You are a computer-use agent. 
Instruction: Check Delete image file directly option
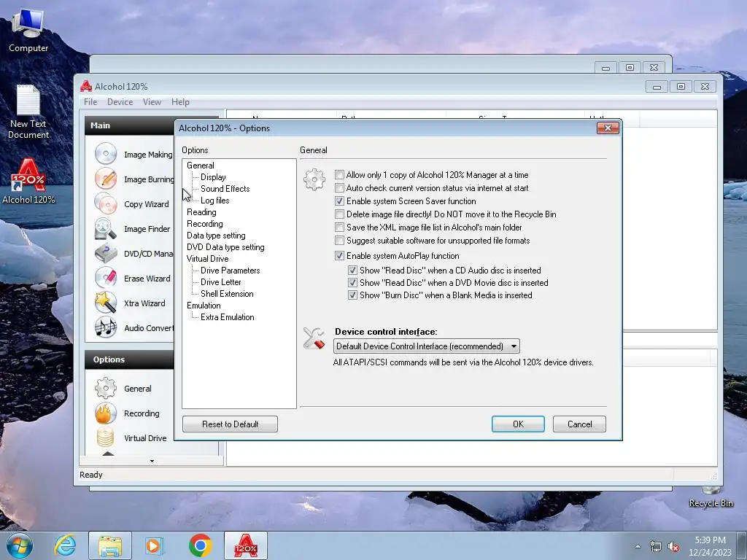click(339, 214)
